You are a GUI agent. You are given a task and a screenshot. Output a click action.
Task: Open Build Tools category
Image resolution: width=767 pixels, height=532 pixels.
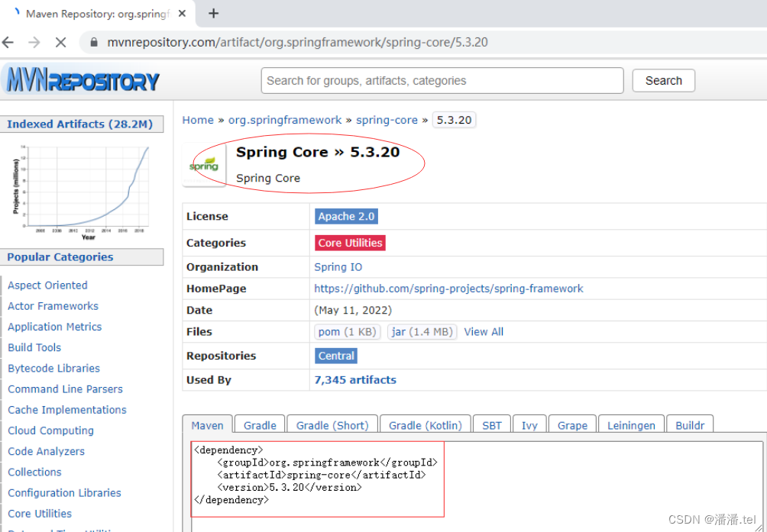point(34,348)
